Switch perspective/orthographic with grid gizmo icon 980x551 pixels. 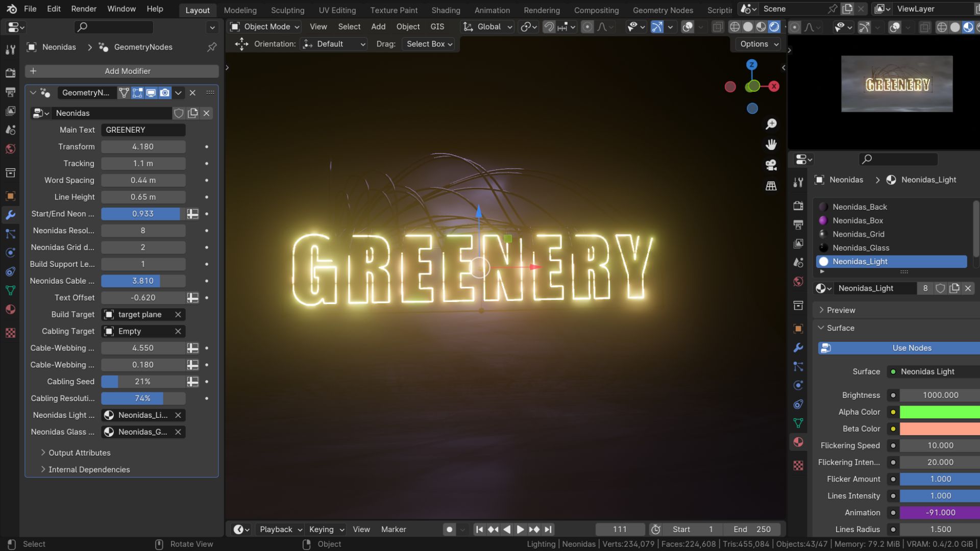[x=771, y=186]
